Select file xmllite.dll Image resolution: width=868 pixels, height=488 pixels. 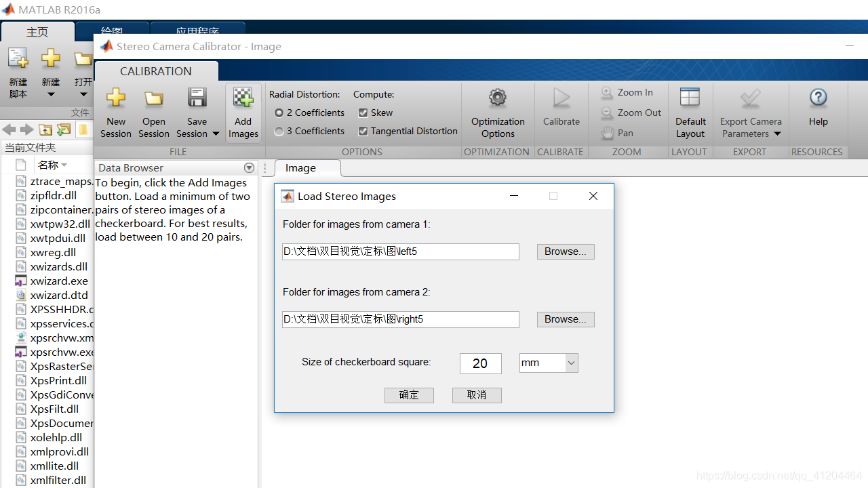click(x=54, y=466)
